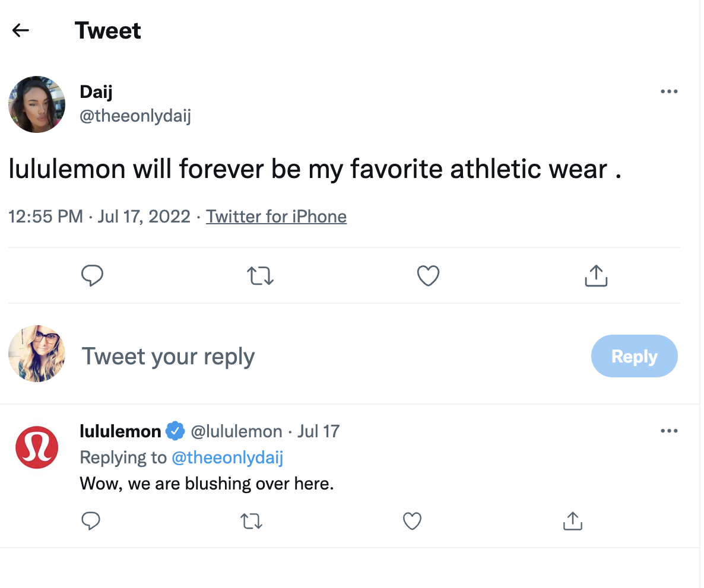704x588 pixels.
Task: Comment on lululemon's reply
Action: tap(90, 521)
